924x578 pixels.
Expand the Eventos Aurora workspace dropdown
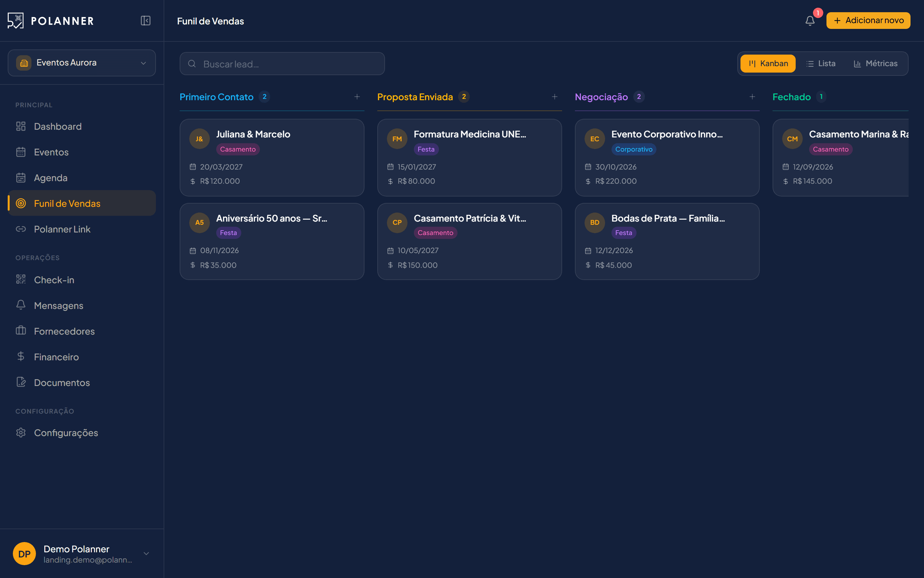tap(82, 63)
